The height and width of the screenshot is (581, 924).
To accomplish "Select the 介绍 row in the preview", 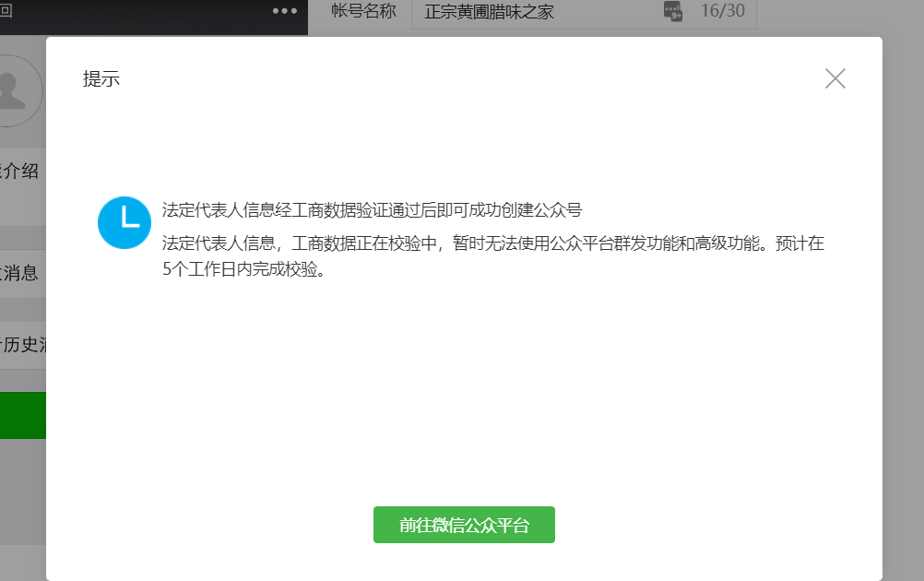I will click(22, 171).
